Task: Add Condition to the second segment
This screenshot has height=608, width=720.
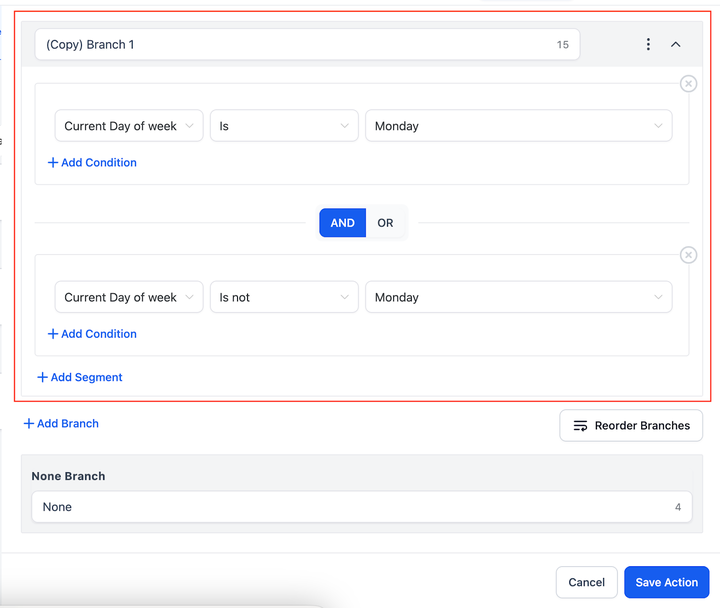Action: pos(92,334)
